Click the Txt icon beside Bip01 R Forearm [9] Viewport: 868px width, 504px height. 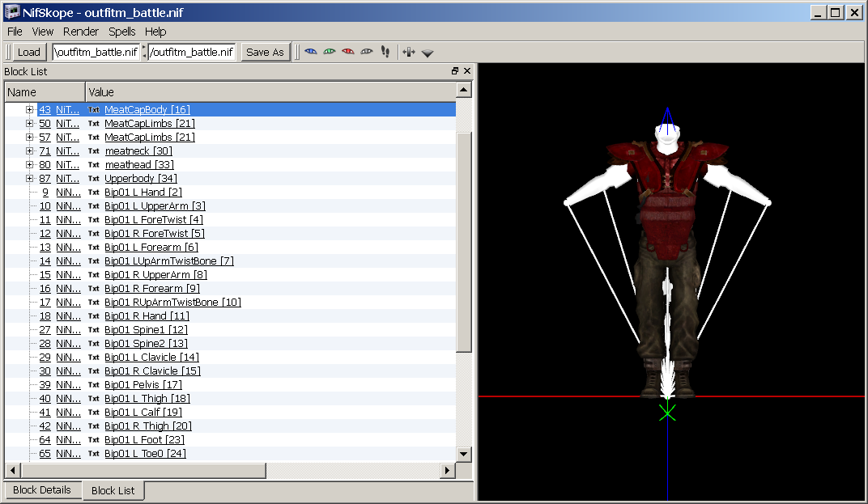(94, 289)
